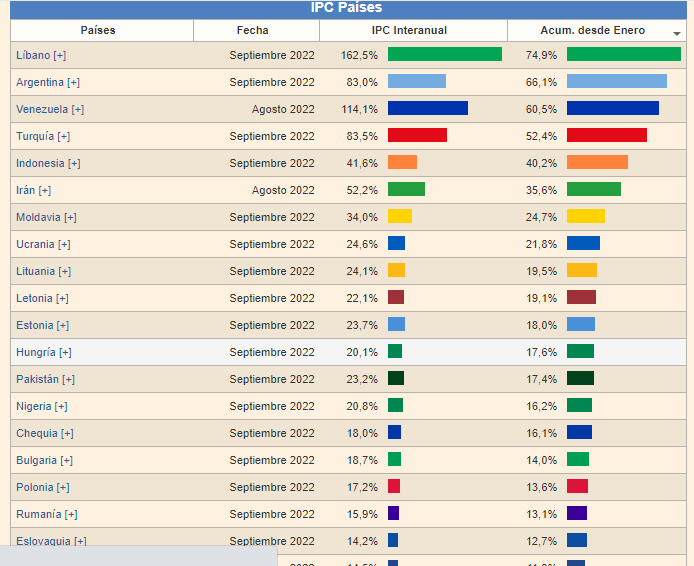Image resolution: width=694 pixels, height=566 pixels.
Task: Expand the [+] next to Moldavia
Action: pos(70,217)
